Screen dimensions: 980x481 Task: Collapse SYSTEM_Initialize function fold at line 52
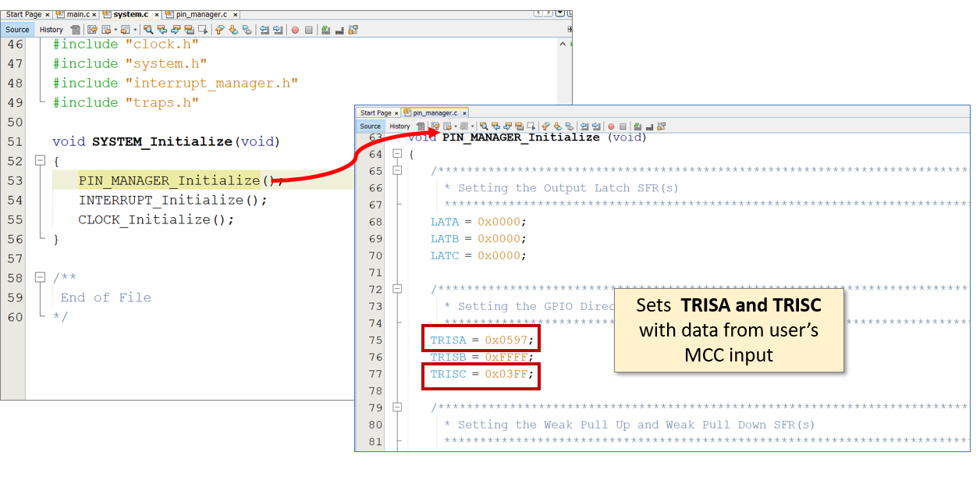(x=40, y=161)
